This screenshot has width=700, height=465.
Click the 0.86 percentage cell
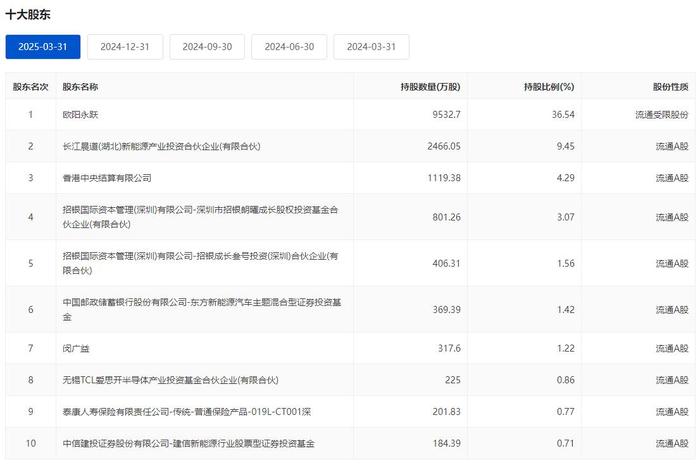566,380
